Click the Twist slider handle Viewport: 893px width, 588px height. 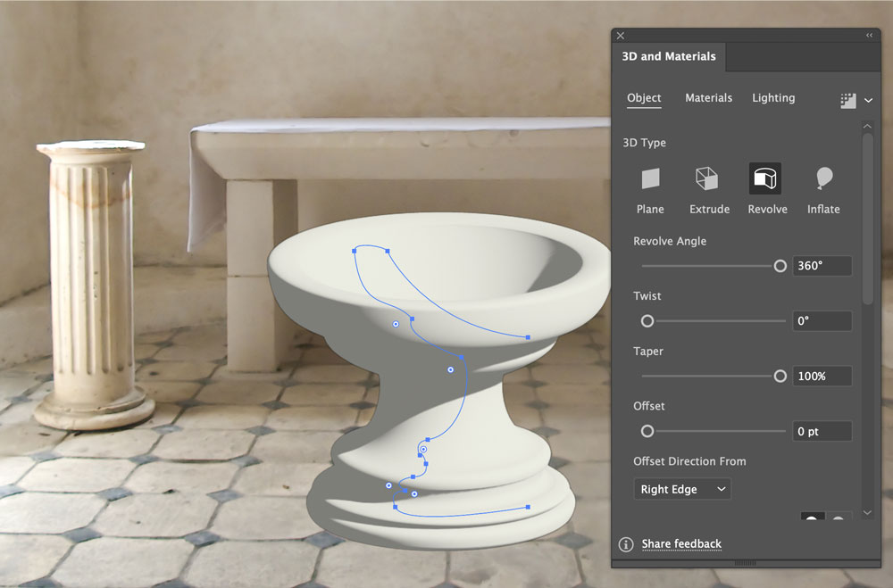tap(647, 321)
